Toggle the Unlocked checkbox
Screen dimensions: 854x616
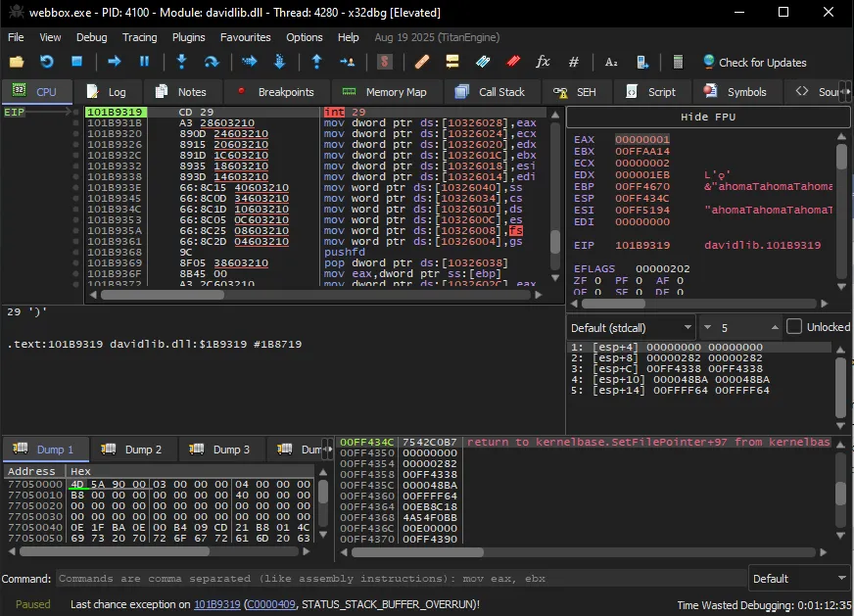[794, 327]
